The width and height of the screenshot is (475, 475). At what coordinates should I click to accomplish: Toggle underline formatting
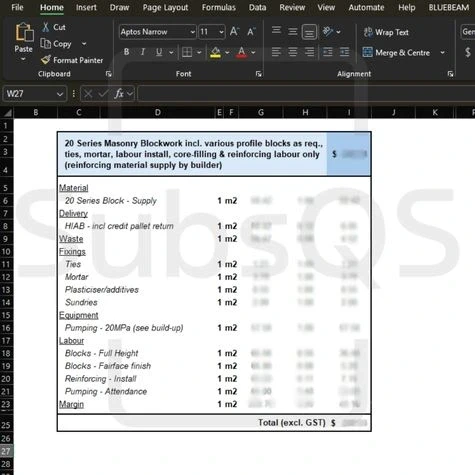159,52
